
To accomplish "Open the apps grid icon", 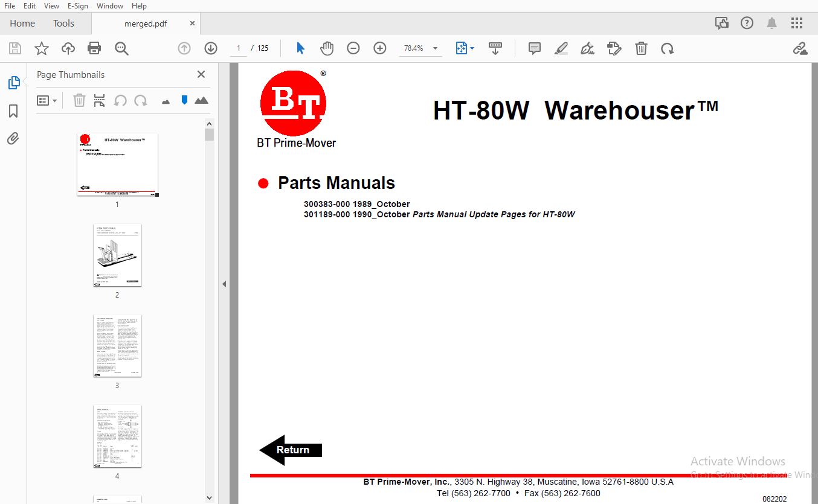I will [x=797, y=23].
